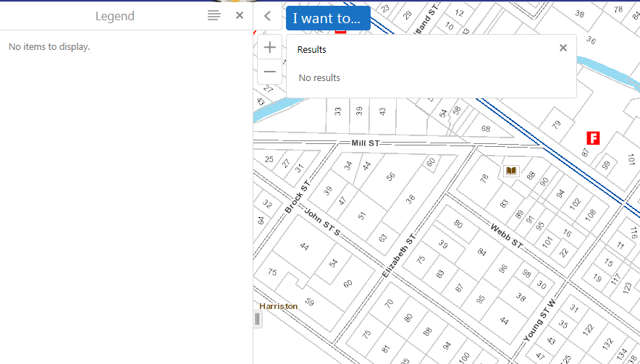Open the Legend panel menu icon

[x=214, y=15]
